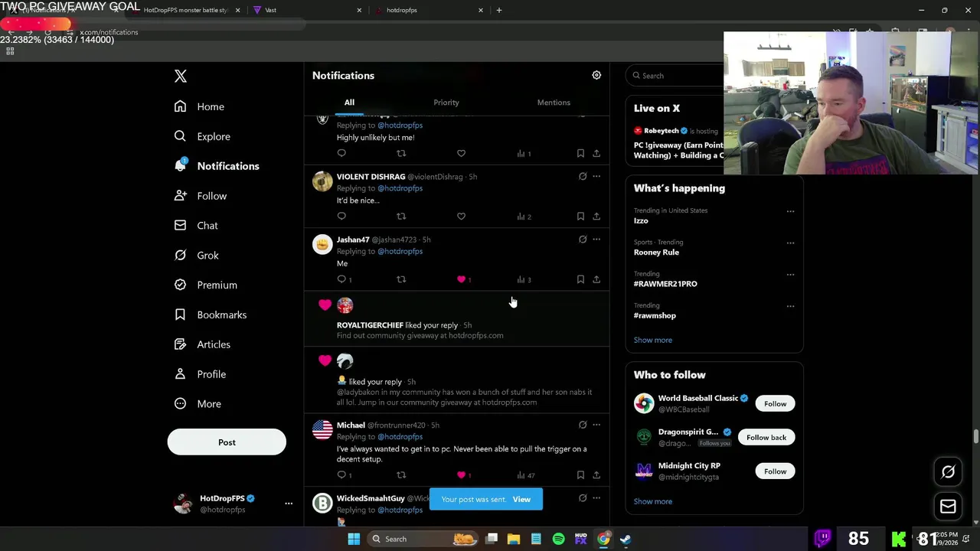
Task: Switch to the Mentions tab
Action: [x=554, y=103]
